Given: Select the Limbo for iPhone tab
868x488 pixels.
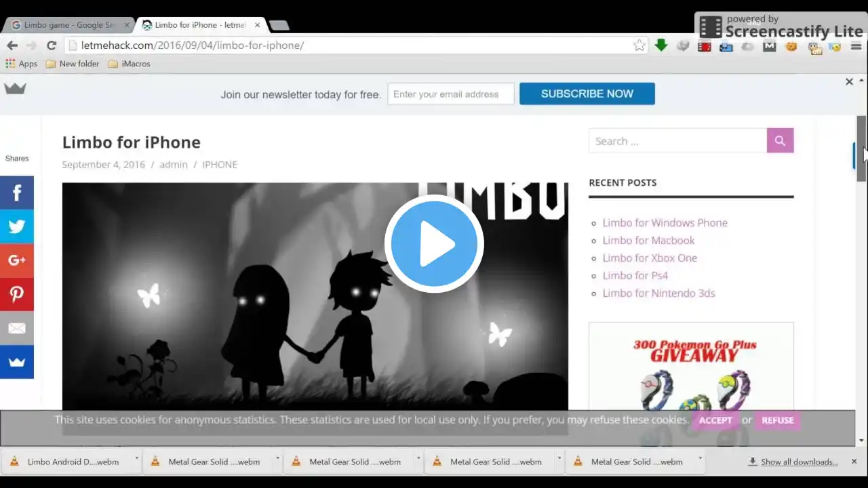Looking at the screenshot, I should tap(200, 25).
